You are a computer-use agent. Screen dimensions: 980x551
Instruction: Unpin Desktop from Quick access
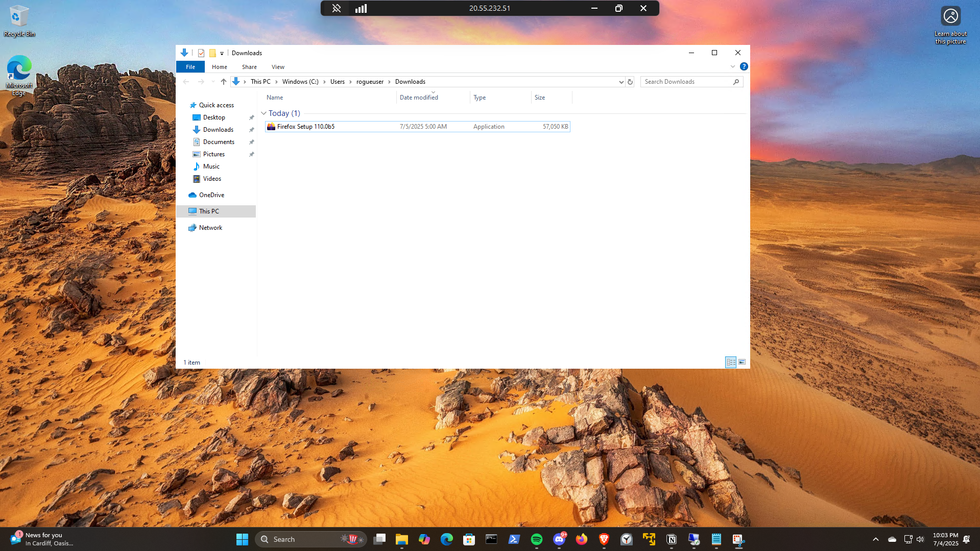[x=251, y=117]
